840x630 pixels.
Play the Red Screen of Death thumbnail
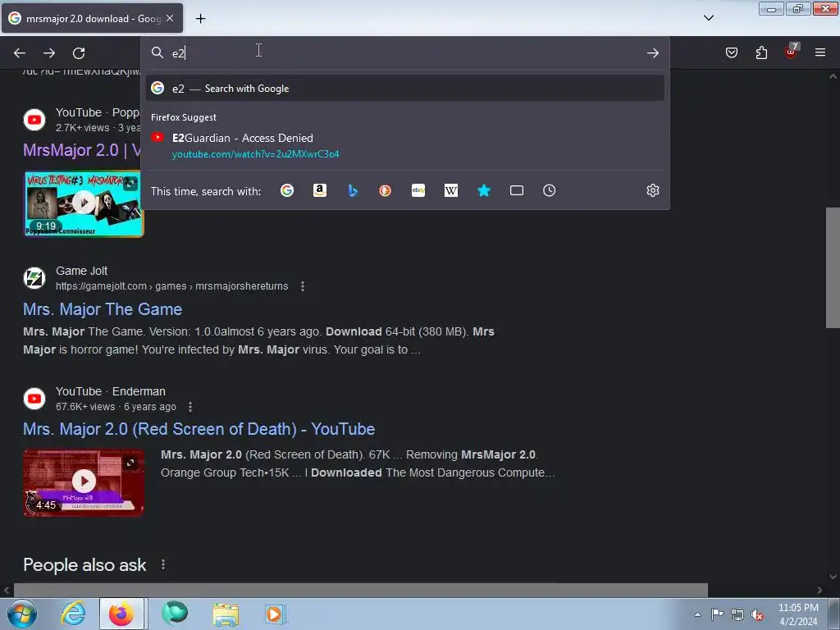84,482
